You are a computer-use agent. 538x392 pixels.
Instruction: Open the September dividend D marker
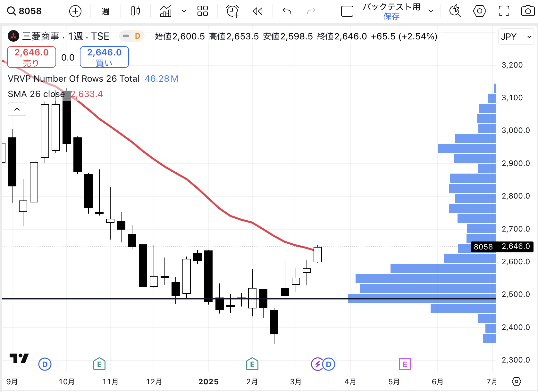pyautogui.click(x=45, y=364)
